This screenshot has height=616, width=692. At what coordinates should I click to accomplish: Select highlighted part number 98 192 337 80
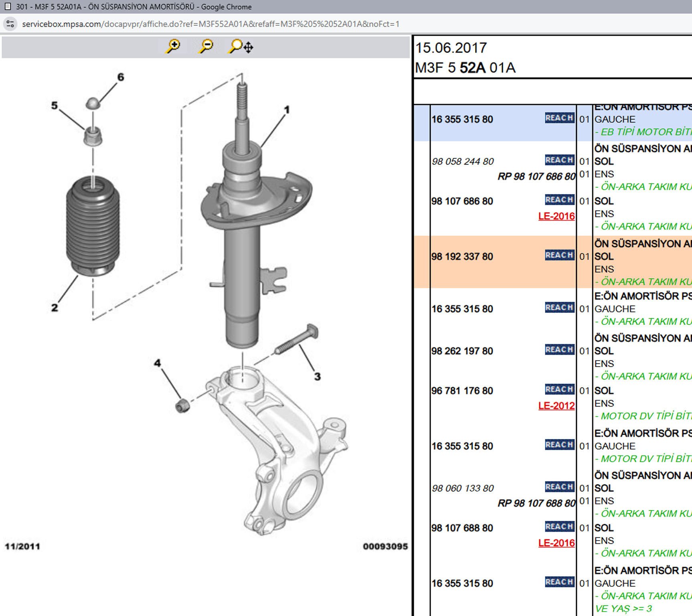462,257
